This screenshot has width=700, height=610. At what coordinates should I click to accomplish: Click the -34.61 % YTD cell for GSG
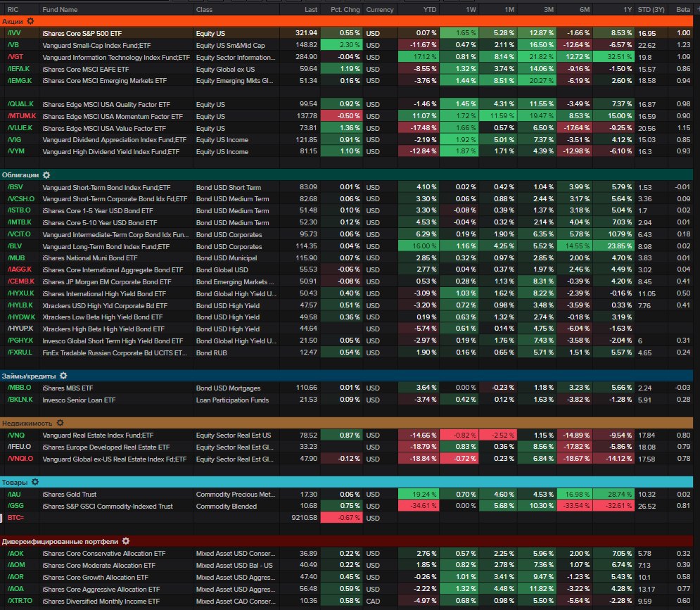[x=419, y=506]
